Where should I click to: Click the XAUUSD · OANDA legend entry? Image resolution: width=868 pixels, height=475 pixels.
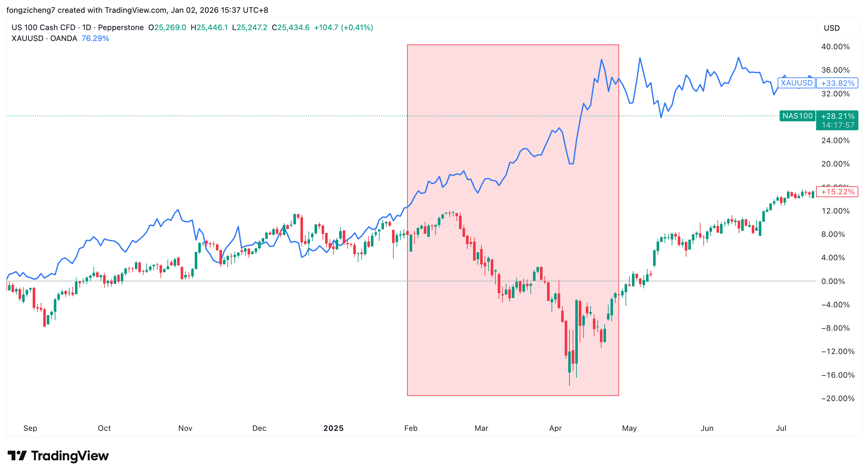[44, 38]
